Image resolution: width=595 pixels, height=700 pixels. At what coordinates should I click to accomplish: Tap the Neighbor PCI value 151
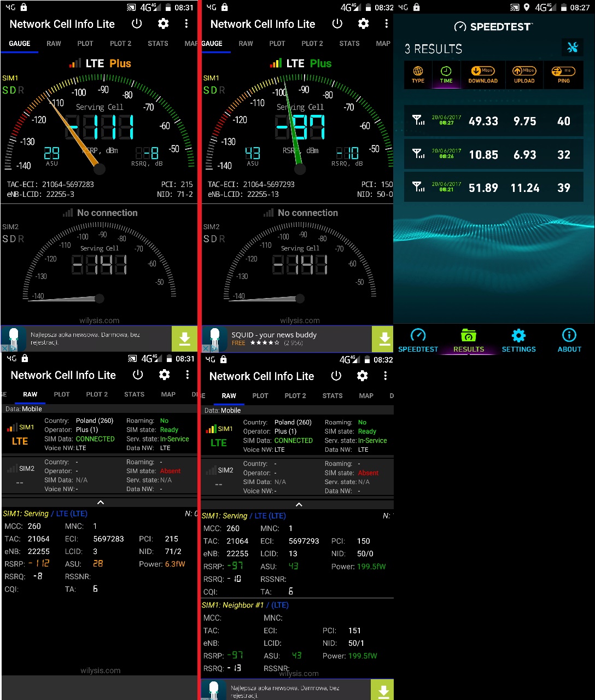(355, 631)
